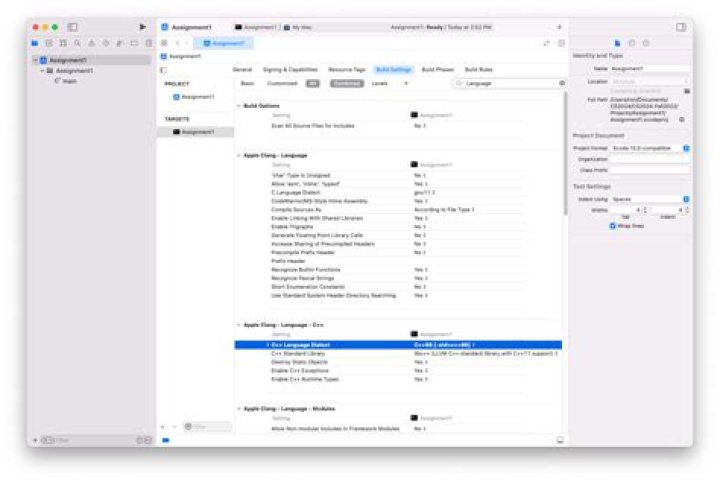The height and width of the screenshot is (482, 720).
Task: Show only Basic build settings
Action: (x=248, y=84)
